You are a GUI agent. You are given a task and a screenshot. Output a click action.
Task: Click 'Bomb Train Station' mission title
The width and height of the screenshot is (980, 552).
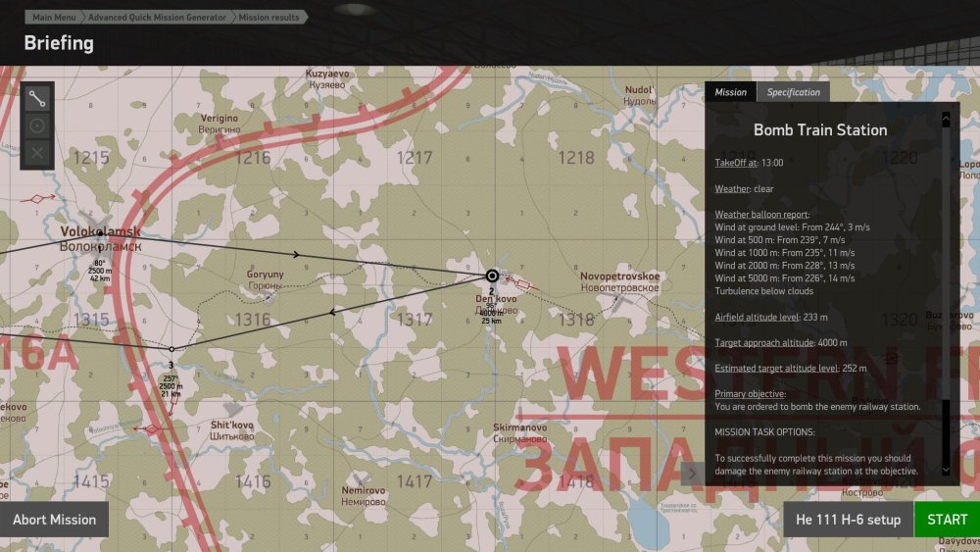pyautogui.click(x=820, y=130)
